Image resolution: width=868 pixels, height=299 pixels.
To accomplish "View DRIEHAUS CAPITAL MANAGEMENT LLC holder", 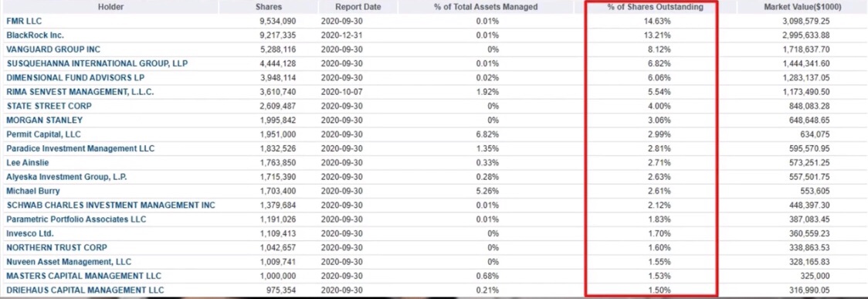I will (85, 291).
